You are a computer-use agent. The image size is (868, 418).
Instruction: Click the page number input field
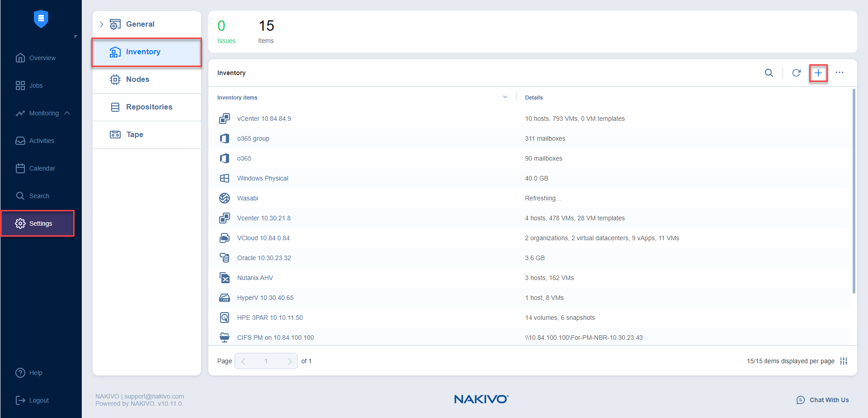266,361
